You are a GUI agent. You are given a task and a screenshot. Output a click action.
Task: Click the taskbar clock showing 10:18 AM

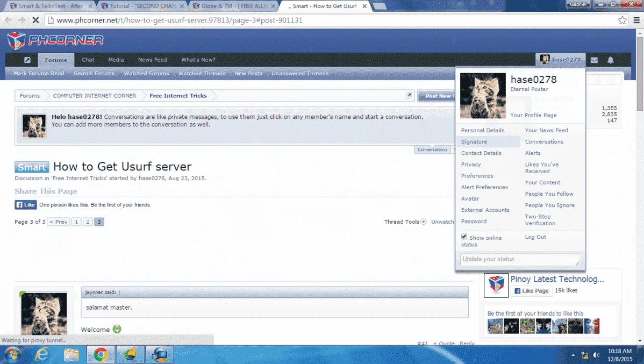(x=620, y=355)
